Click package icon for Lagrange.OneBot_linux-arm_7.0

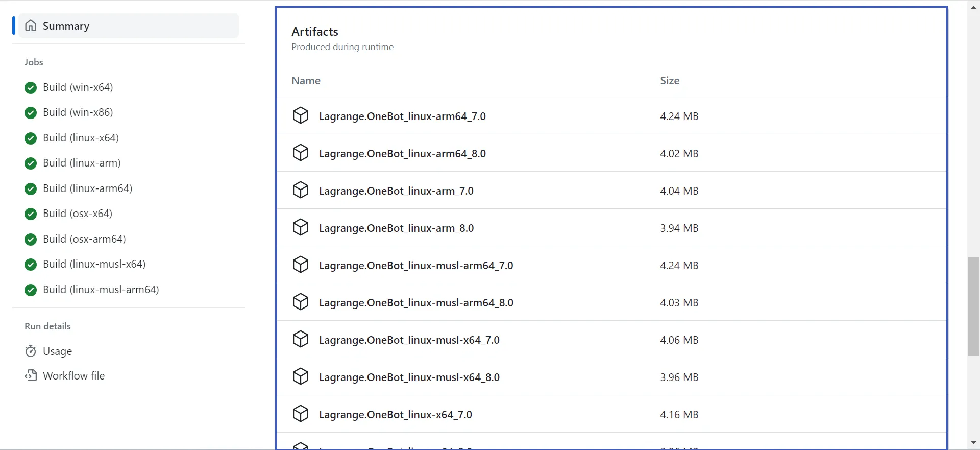(301, 190)
